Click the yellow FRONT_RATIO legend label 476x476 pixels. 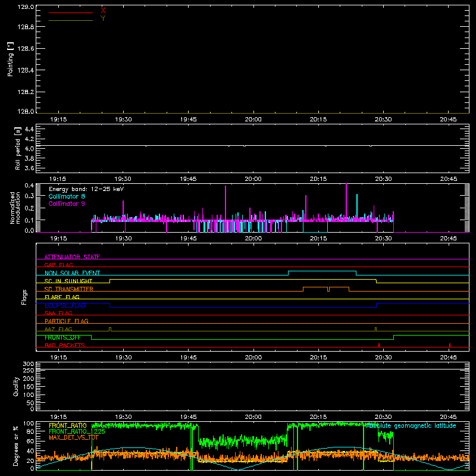(68, 425)
